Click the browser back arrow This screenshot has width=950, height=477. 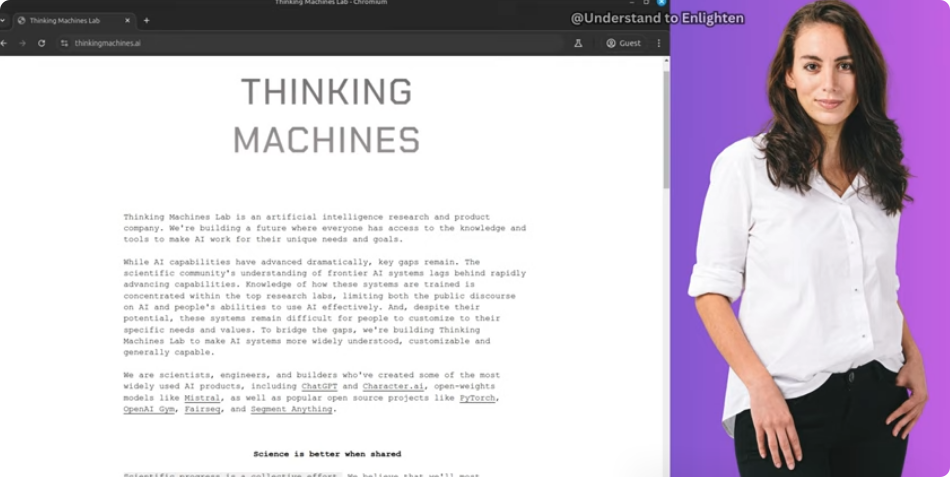coord(5,43)
